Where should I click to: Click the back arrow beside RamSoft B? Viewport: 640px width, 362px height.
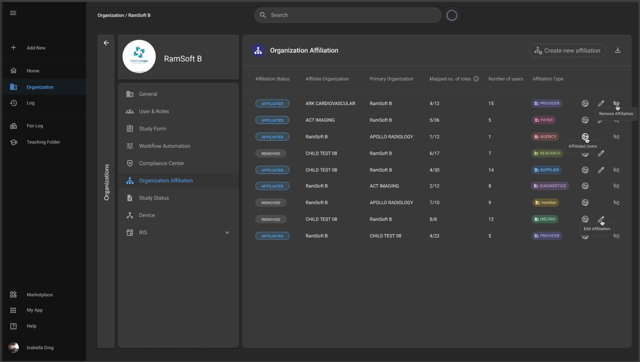coord(106,43)
